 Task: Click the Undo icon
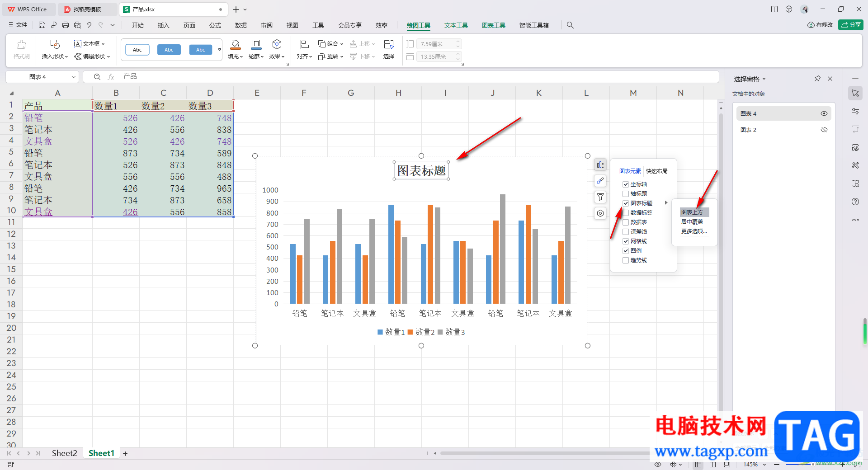pos(89,25)
